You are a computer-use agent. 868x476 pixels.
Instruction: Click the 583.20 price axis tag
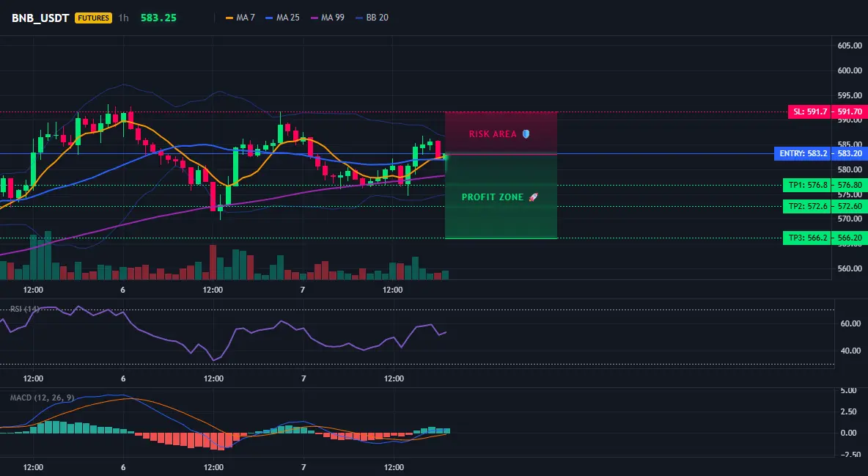(x=850, y=153)
